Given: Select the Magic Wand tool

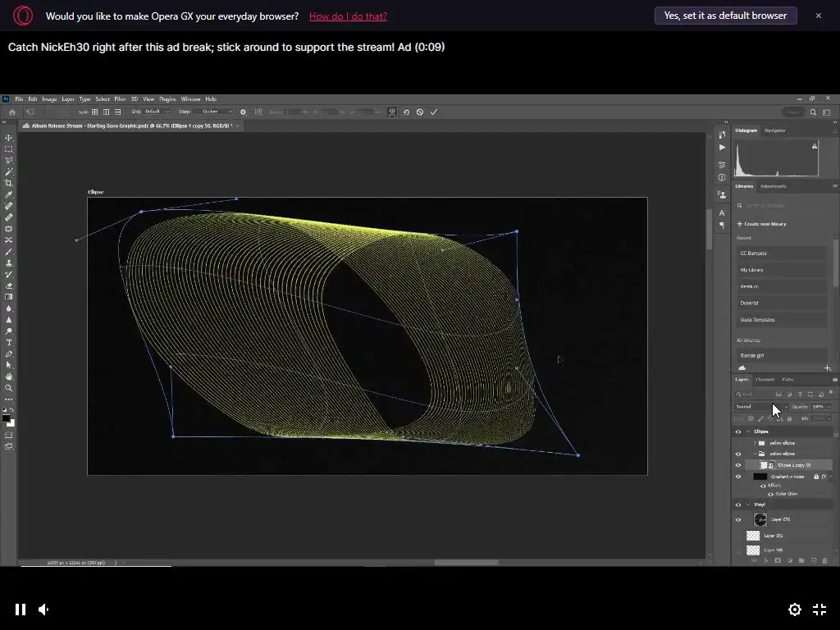Looking at the screenshot, I should coord(8,172).
